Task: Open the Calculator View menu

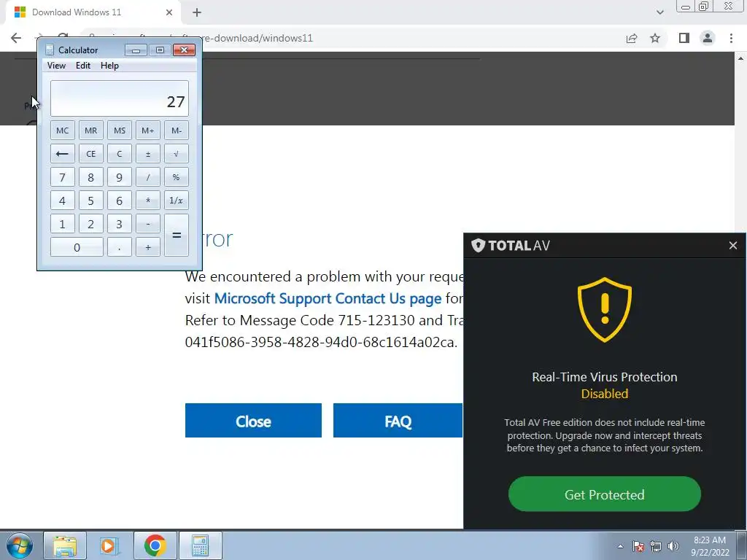Action: point(56,66)
